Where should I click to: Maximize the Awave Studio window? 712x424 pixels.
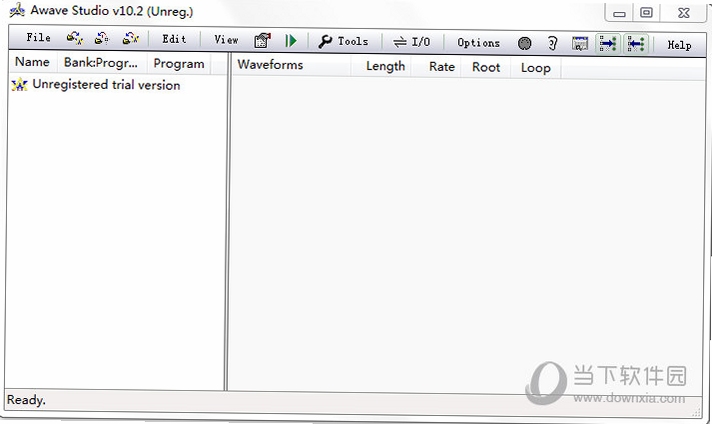coord(646,13)
